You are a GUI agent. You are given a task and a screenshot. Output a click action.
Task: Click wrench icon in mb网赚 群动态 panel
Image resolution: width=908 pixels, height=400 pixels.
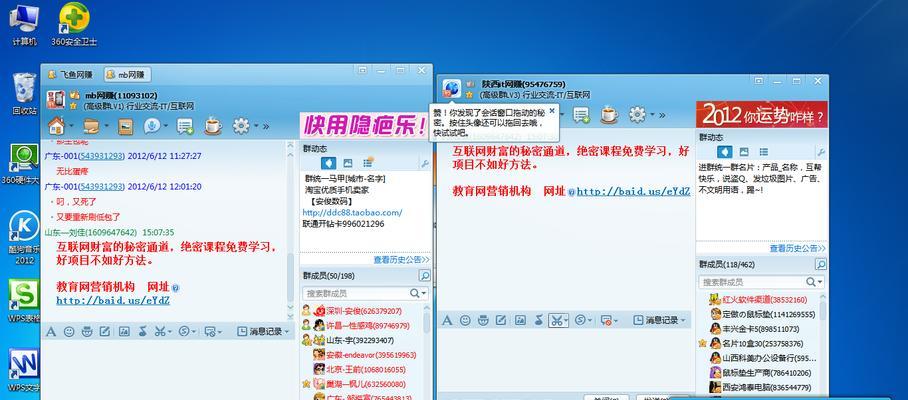(x=425, y=164)
